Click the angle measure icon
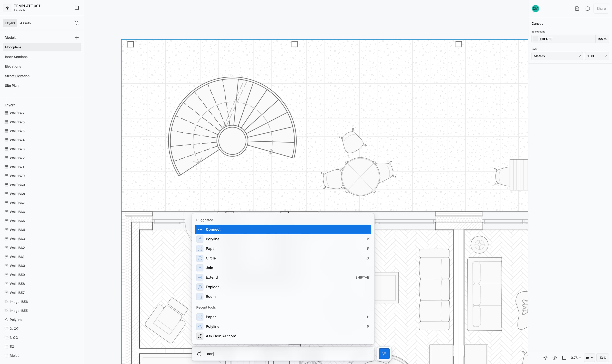612x364 pixels. coord(564,358)
